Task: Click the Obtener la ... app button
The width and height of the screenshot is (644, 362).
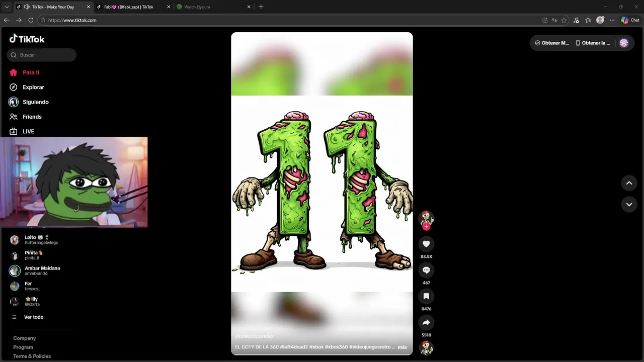Action: pos(593,43)
